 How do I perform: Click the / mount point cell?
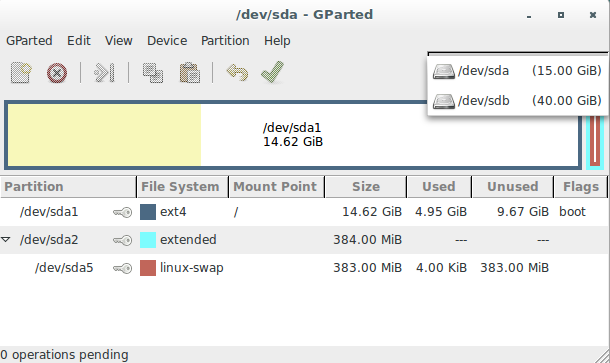tap(236, 212)
